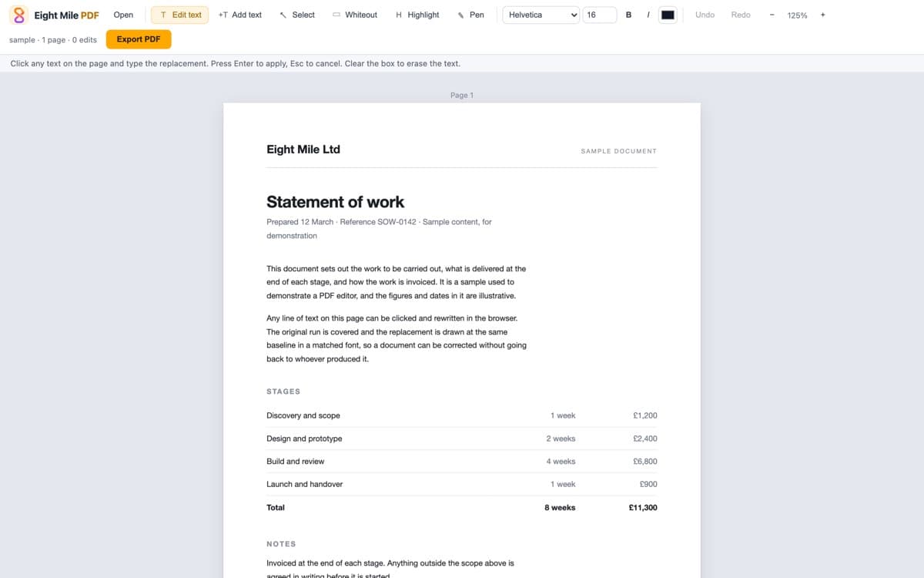Click line starting 'Any line of text'

[x=392, y=318]
